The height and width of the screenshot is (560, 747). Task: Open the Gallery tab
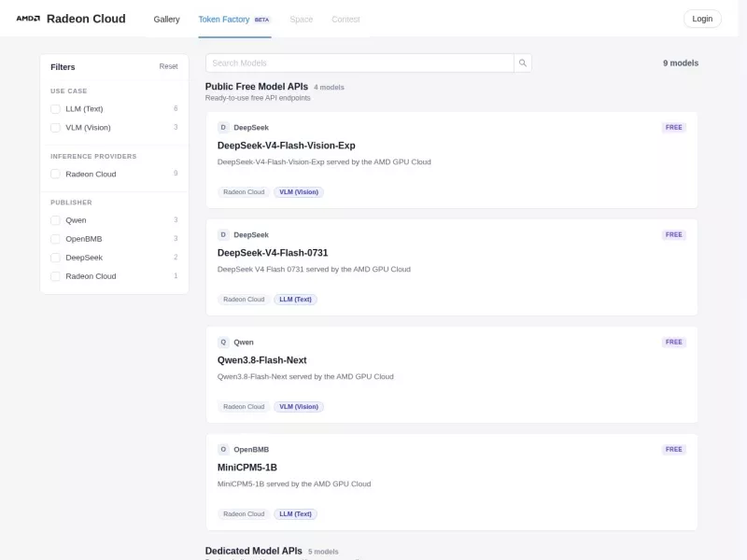click(x=166, y=19)
